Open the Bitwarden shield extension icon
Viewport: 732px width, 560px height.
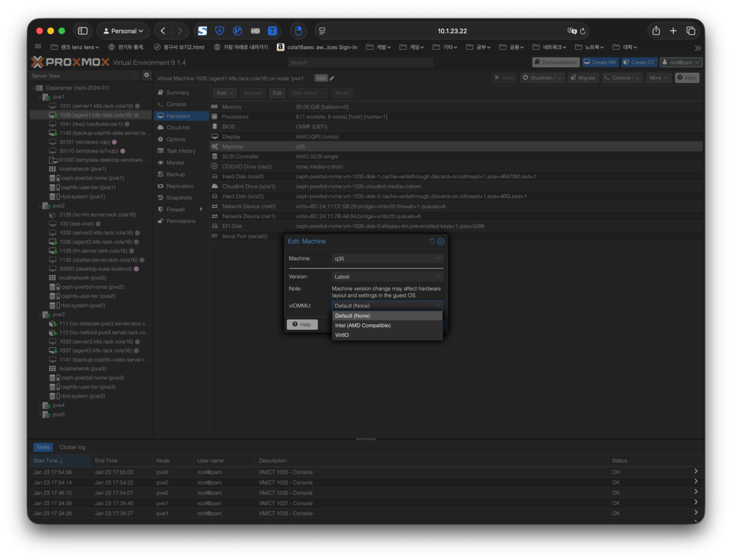point(219,31)
